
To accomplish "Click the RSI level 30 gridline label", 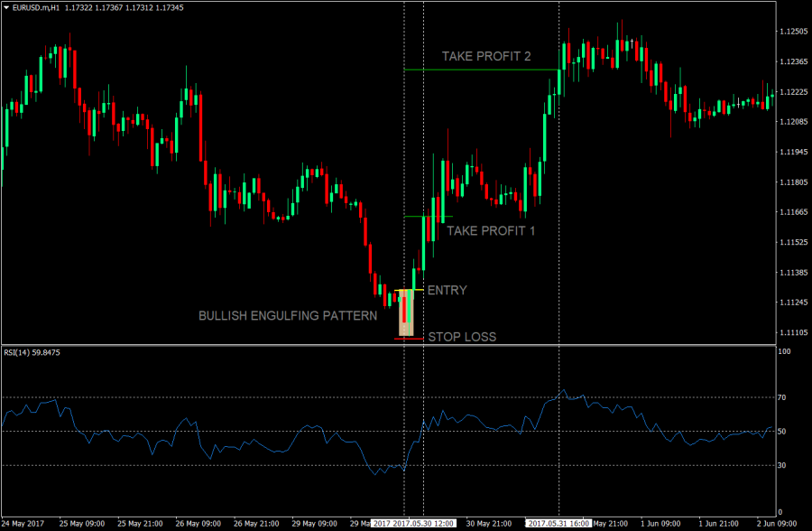I will [x=783, y=463].
